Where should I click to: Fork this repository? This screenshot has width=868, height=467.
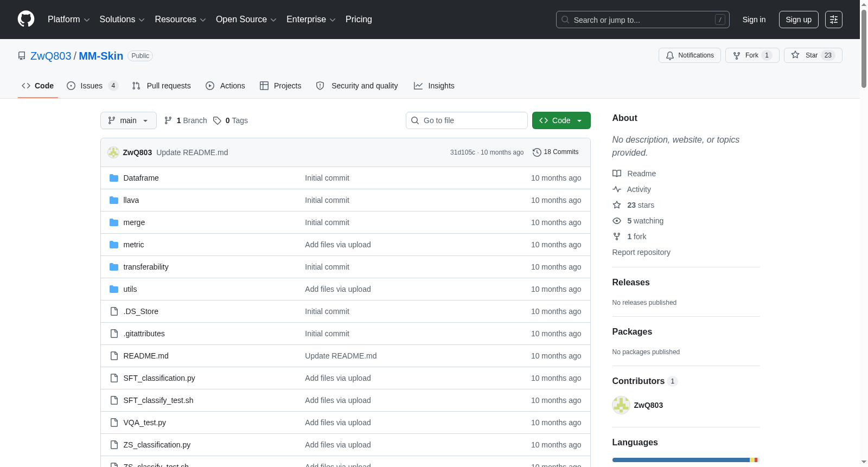tap(752, 55)
